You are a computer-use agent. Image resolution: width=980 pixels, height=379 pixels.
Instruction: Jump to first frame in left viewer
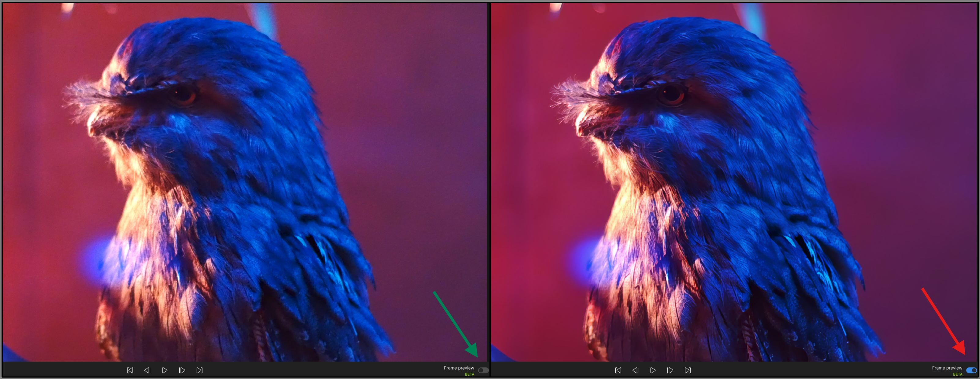(130, 370)
